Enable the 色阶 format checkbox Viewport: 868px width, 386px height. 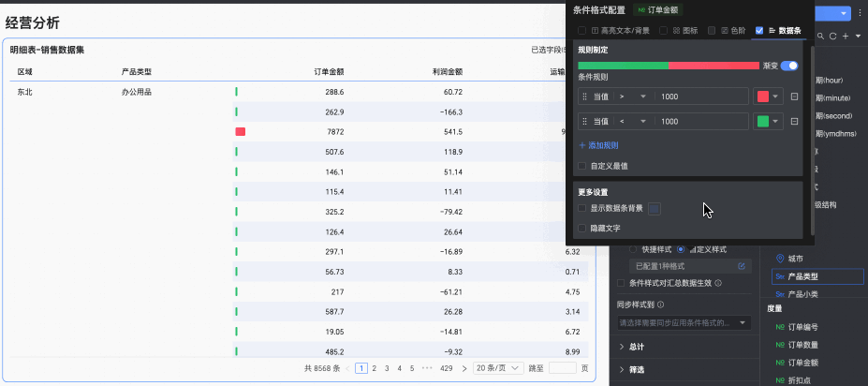[712, 31]
